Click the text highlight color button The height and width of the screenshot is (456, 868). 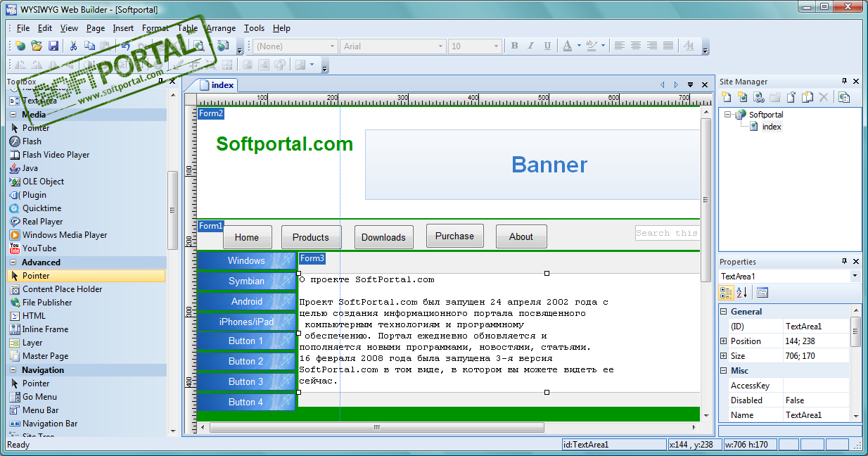tap(592, 46)
